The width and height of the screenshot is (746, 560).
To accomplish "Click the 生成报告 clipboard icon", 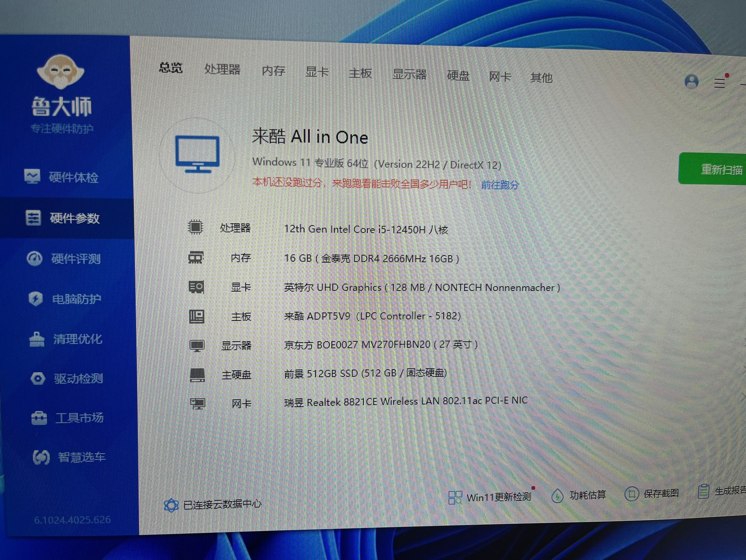I will pyautogui.click(x=703, y=492).
